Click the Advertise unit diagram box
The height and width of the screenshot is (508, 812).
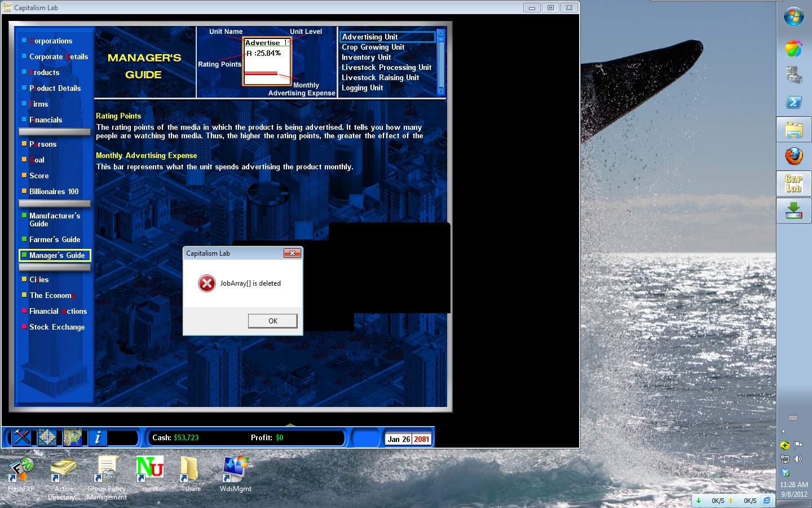point(267,62)
